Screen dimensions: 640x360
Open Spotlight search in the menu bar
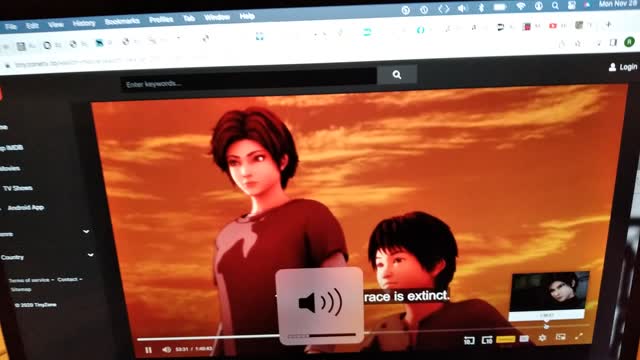pyautogui.click(x=555, y=5)
